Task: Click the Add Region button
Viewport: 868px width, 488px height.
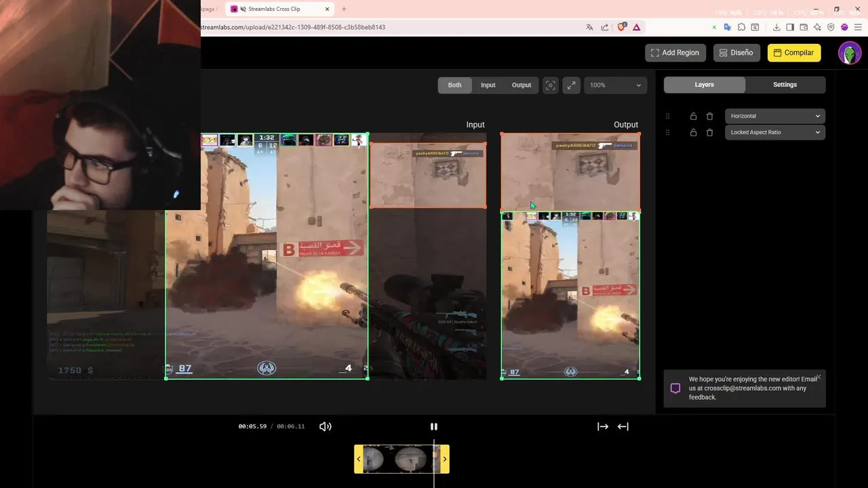Action: tap(675, 53)
